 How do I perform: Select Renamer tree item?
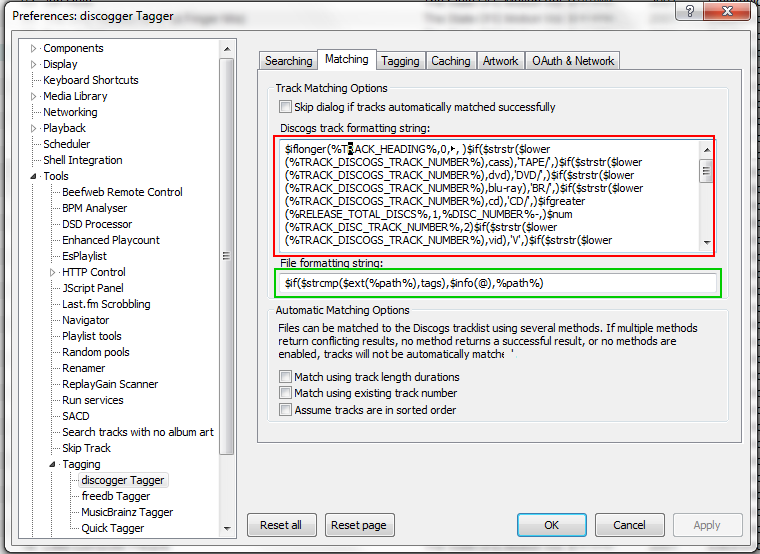(83, 368)
